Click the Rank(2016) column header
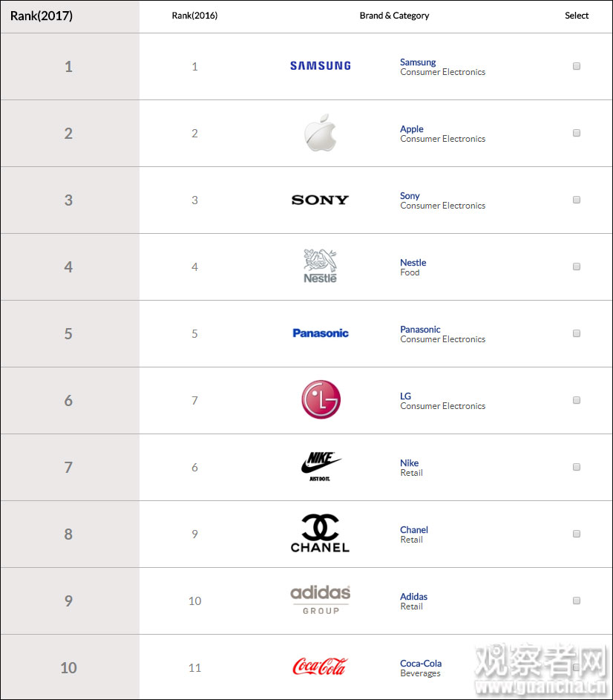The height and width of the screenshot is (700, 613). [194, 16]
